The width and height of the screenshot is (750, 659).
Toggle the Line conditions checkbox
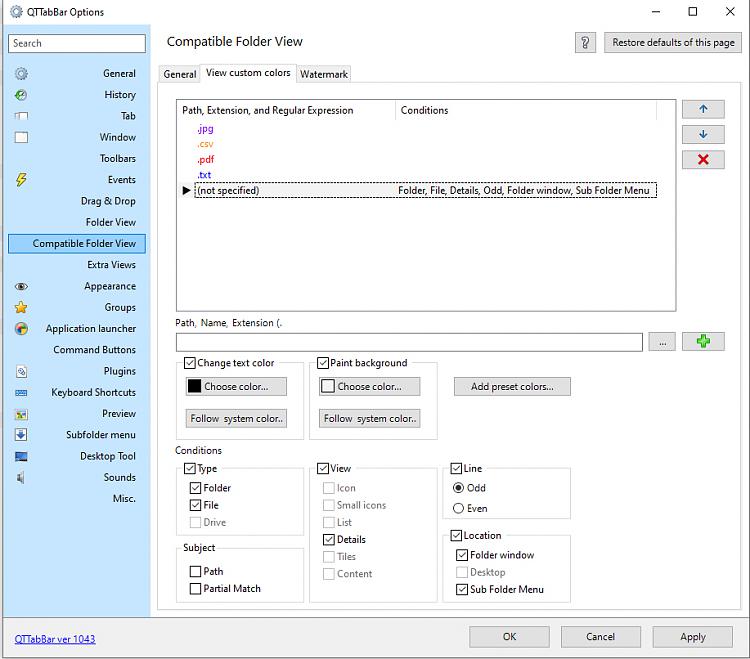(x=456, y=469)
